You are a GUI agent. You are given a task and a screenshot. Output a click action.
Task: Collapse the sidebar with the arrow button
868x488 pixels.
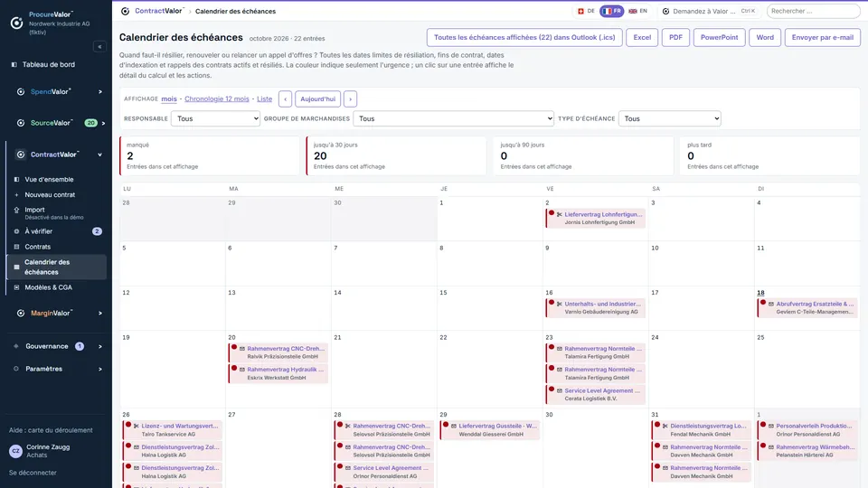pyautogui.click(x=99, y=46)
